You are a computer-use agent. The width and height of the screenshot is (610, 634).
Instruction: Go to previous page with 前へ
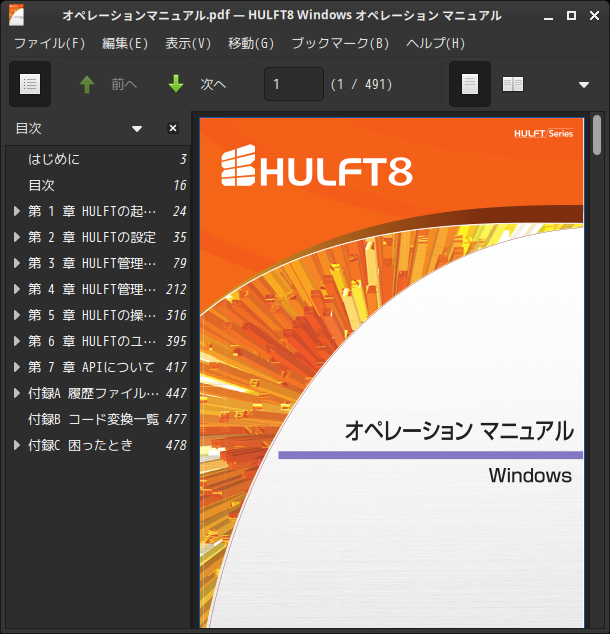[x=124, y=85]
